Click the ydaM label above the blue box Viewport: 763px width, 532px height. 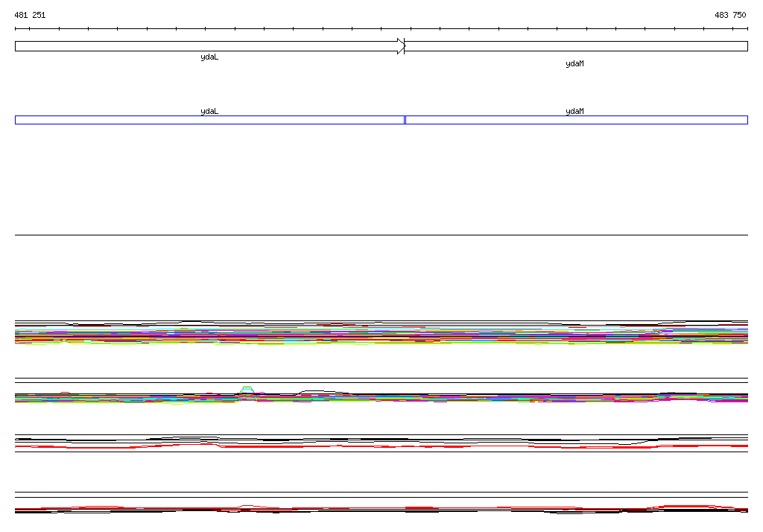pyautogui.click(x=574, y=111)
